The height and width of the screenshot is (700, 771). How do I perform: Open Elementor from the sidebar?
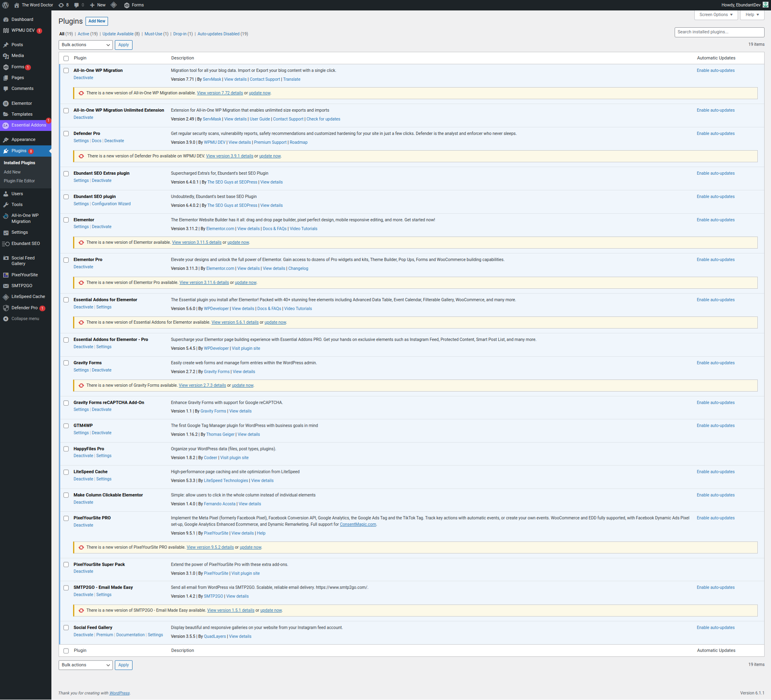(22, 103)
